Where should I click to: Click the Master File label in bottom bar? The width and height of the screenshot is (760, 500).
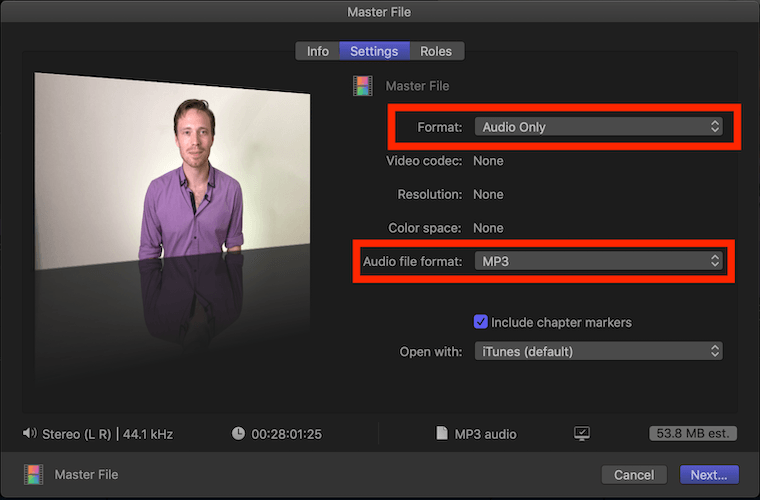pos(86,474)
